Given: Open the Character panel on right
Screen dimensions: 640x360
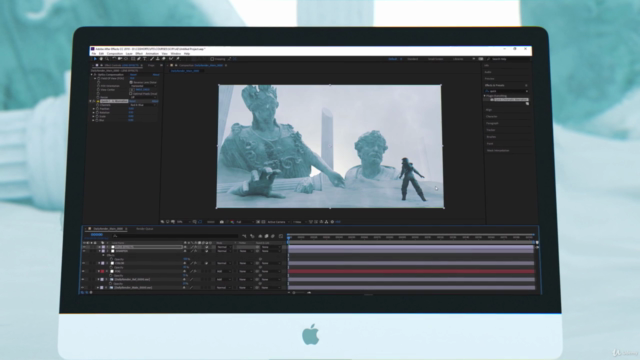Looking at the screenshot, I should [x=492, y=116].
